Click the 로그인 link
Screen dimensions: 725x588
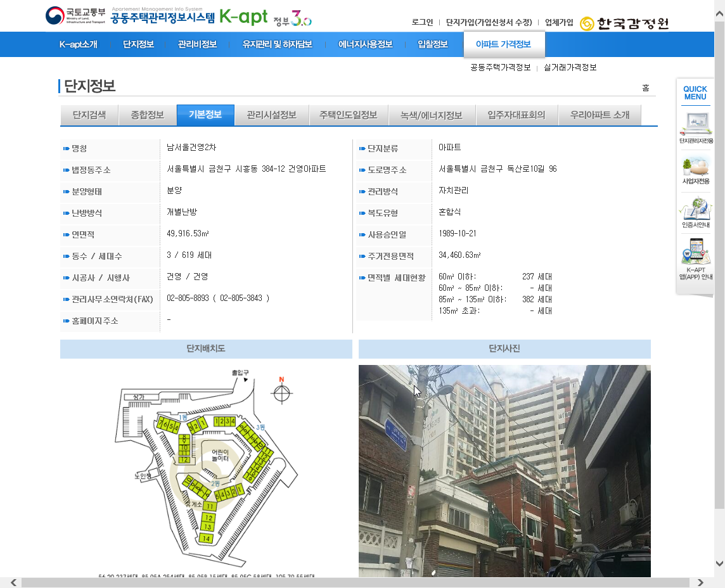(422, 22)
